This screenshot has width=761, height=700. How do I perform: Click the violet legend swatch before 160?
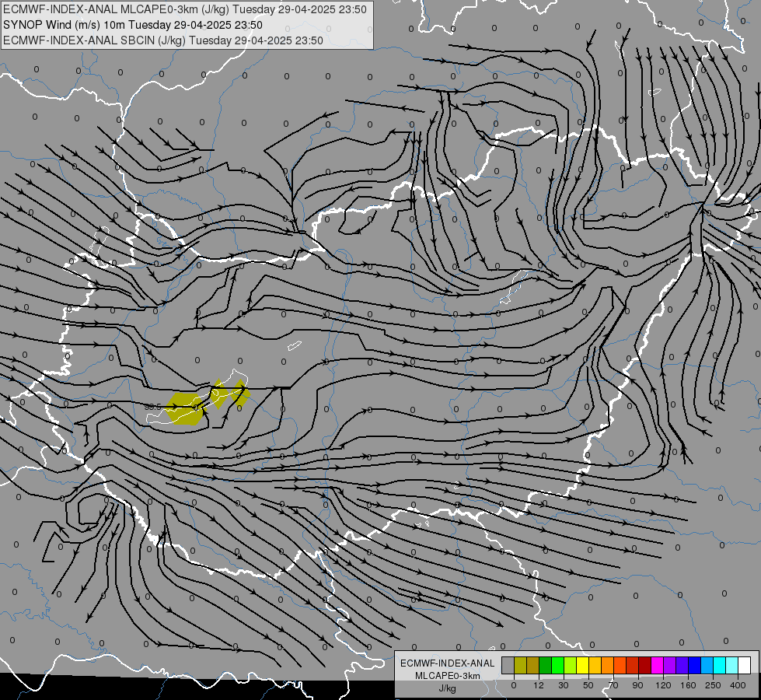(x=682, y=665)
